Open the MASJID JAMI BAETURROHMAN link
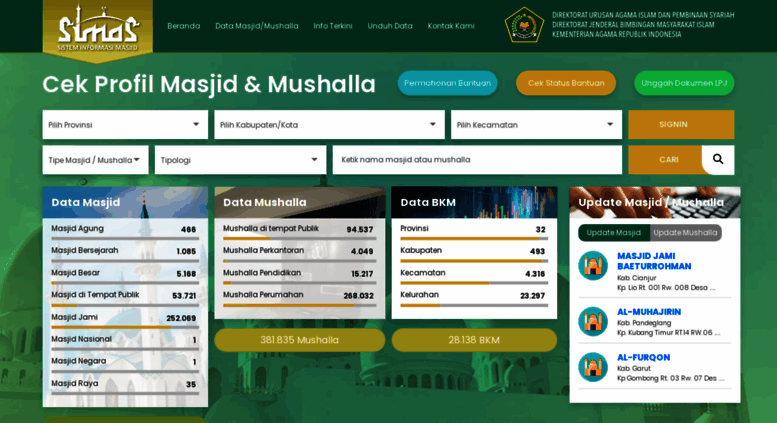Viewport: 777px width, 423px height. coord(654,261)
